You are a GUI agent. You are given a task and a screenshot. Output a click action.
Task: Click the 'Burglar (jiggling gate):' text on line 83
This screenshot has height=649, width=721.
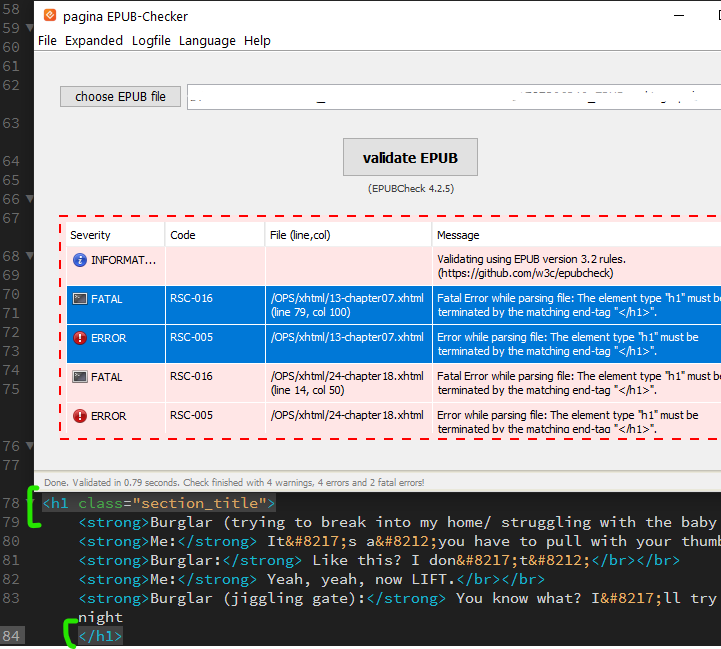pos(258,598)
